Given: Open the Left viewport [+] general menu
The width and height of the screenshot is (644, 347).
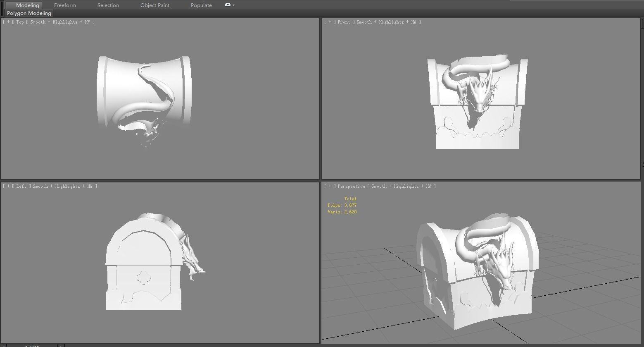Looking at the screenshot, I should [x=8, y=186].
